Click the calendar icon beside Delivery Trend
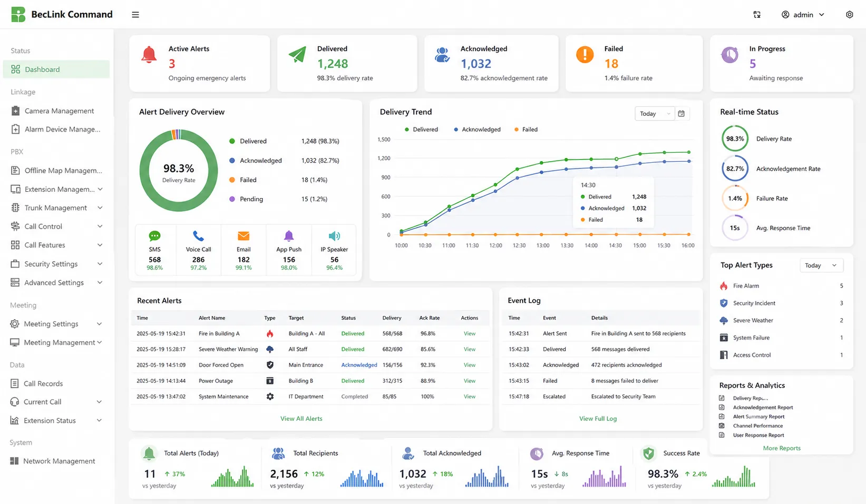The height and width of the screenshot is (504, 866). pyautogui.click(x=682, y=114)
